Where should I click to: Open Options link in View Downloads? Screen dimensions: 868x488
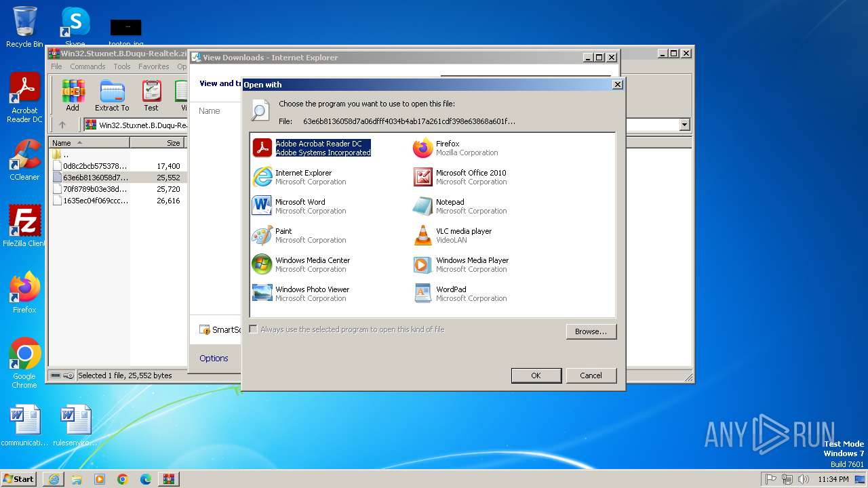pos(214,358)
